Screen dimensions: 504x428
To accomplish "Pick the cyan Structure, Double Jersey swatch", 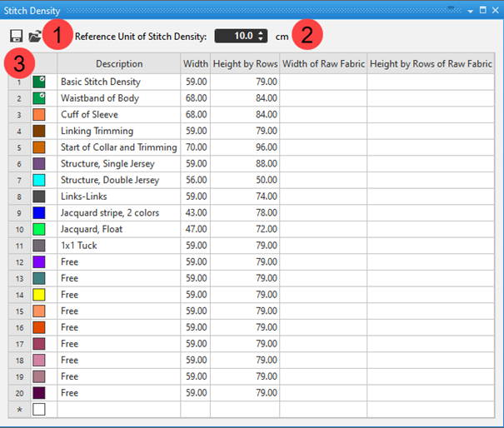I will pyautogui.click(x=38, y=180).
